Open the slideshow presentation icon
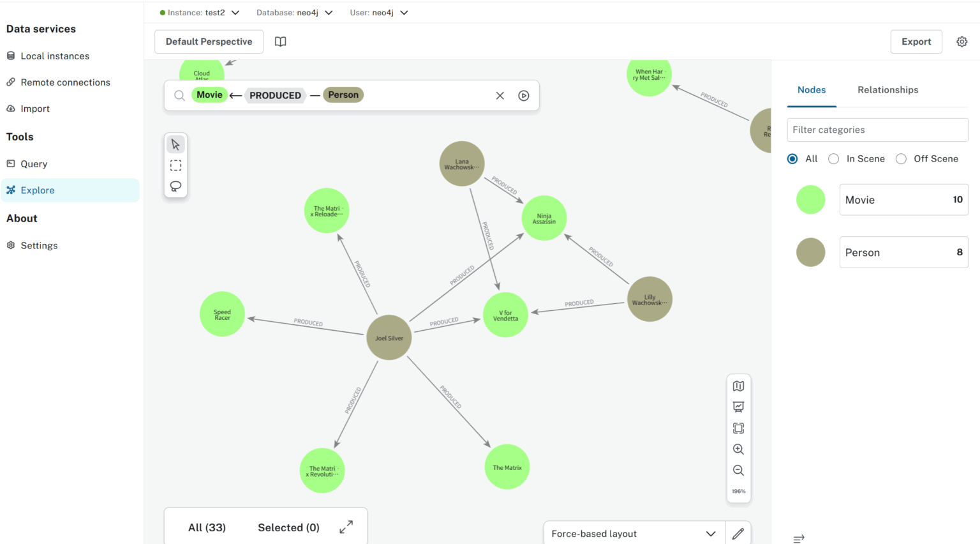Viewport: 980px width, 544px height. click(738, 407)
